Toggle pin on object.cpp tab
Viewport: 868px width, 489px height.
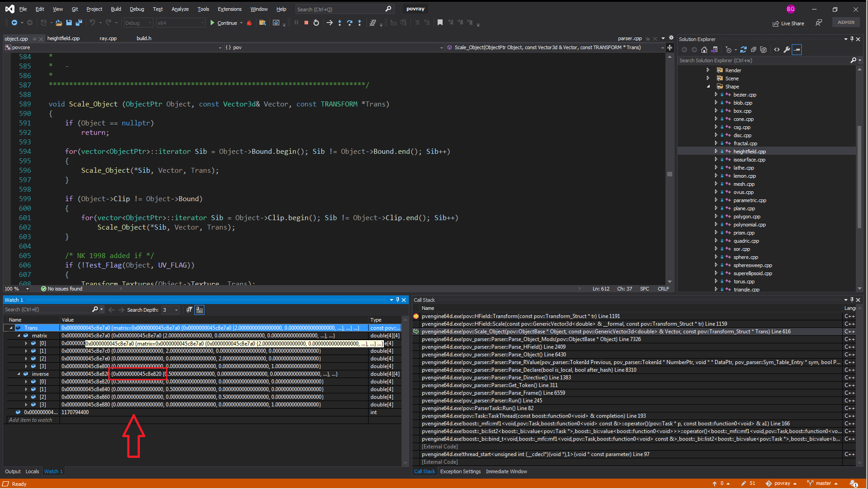(x=35, y=39)
